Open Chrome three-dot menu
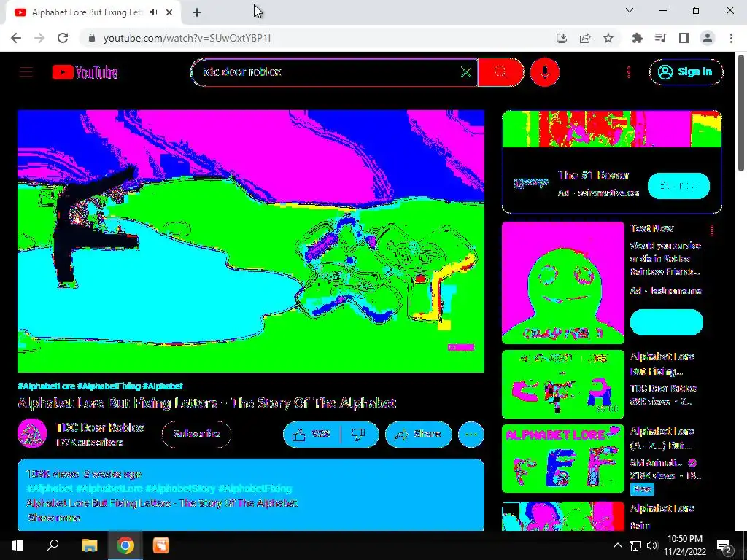This screenshot has width=747, height=560. [731, 38]
